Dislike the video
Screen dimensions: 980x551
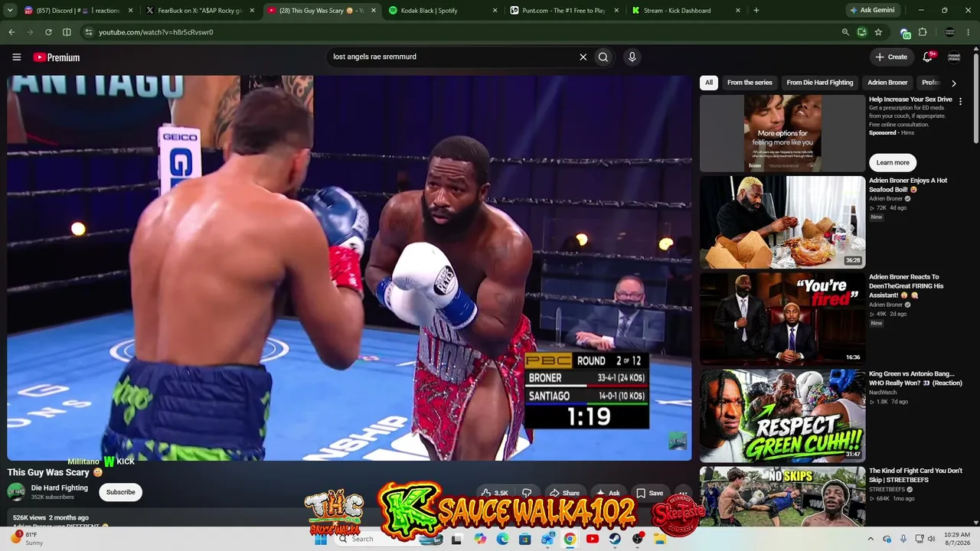point(527,493)
